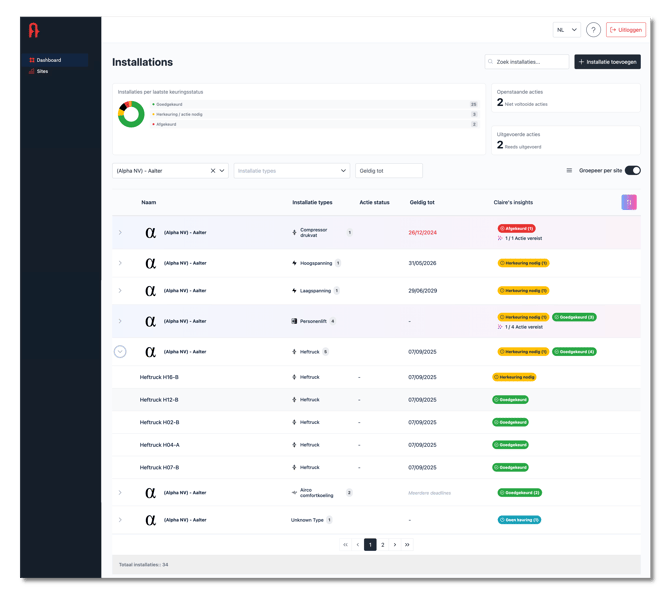Open the Heftruck H16-B installation
Image resolution: width=670 pixels, height=598 pixels.
click(x=159, y=377)
